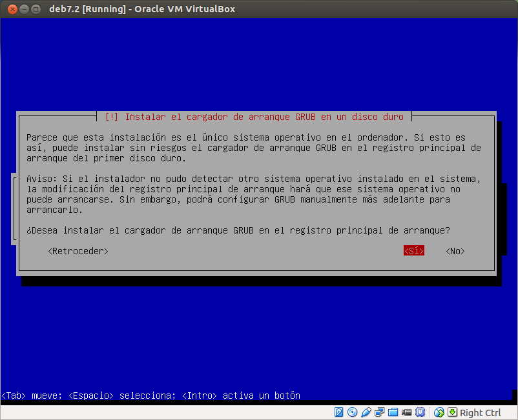The height and width of the screenshot is (420, 518).
Task: Click the video capture camcorder icon
Action: click(x=407, y=412)
